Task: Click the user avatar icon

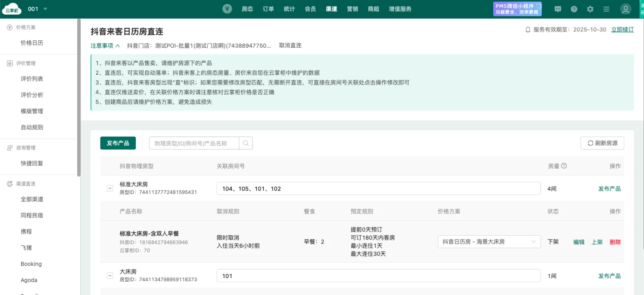Action: click(x=626, y=9)
